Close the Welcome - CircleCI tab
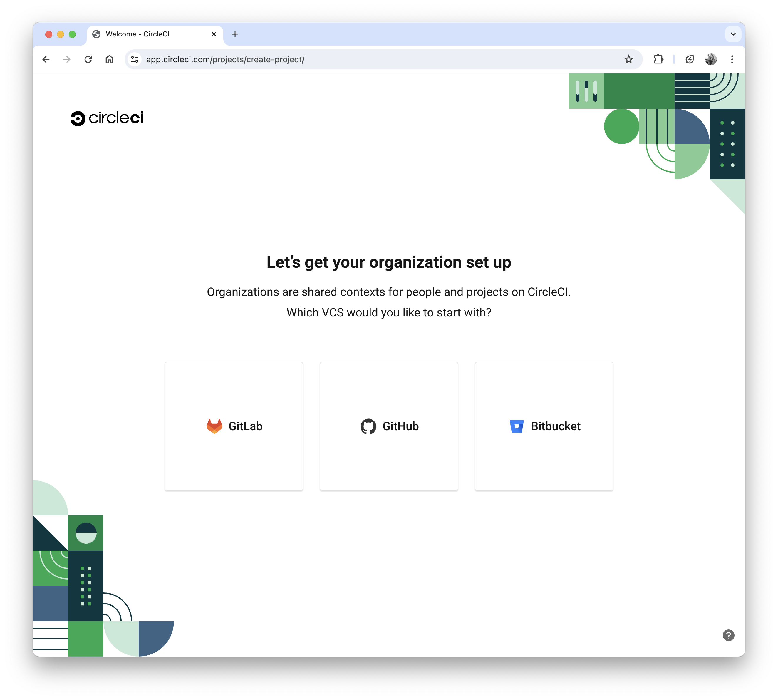The height and width of the screenshot is (700, 778). click(214, 34)
